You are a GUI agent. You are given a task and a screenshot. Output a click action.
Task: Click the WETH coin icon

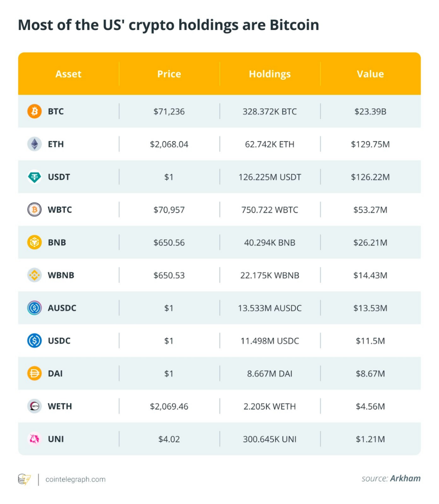click(34, 406)
